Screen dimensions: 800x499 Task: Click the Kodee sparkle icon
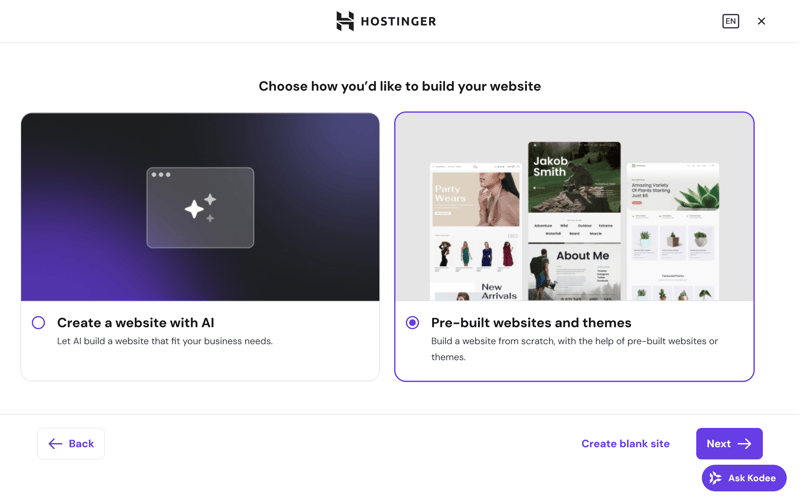716,478
